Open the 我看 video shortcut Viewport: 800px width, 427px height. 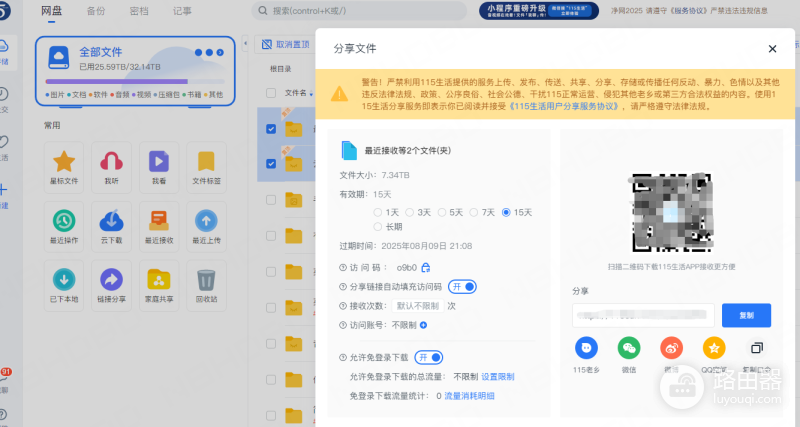(x=159, y=167)
